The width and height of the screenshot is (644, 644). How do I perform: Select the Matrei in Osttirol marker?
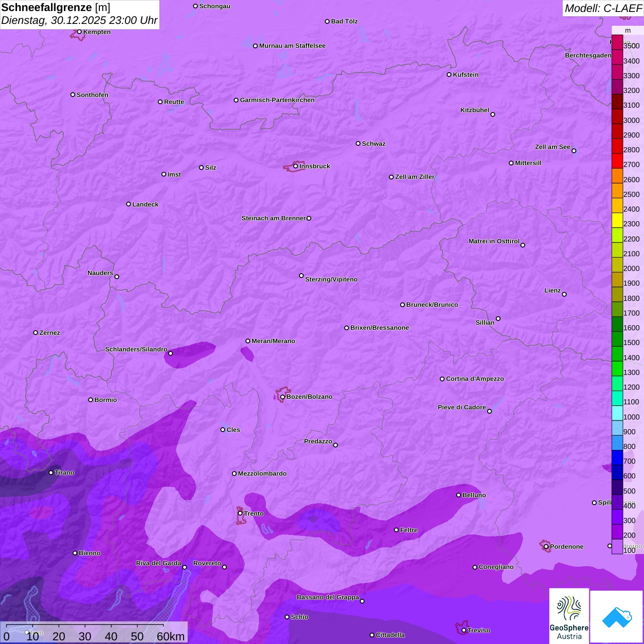pyautogui.click(x=523, y=245)
